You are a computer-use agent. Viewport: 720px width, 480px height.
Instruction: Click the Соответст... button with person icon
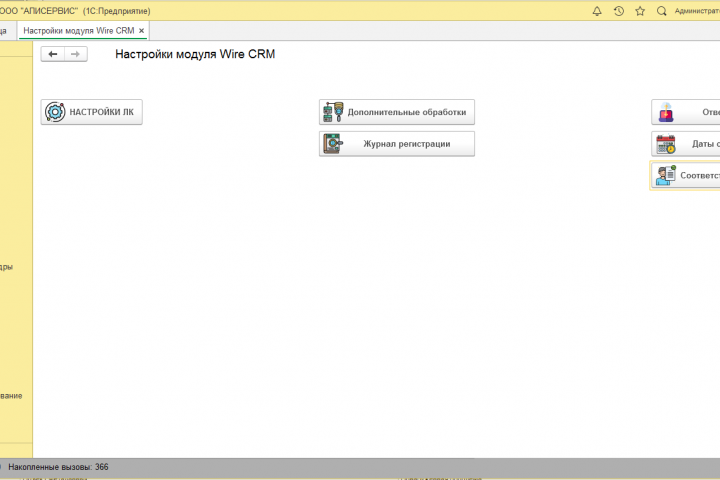(686, 175)
